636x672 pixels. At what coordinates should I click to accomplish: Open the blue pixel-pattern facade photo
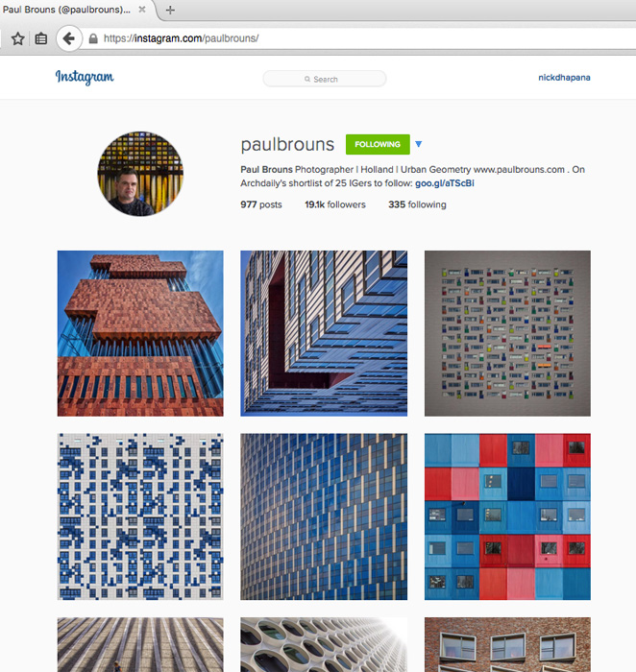(140, 516)
